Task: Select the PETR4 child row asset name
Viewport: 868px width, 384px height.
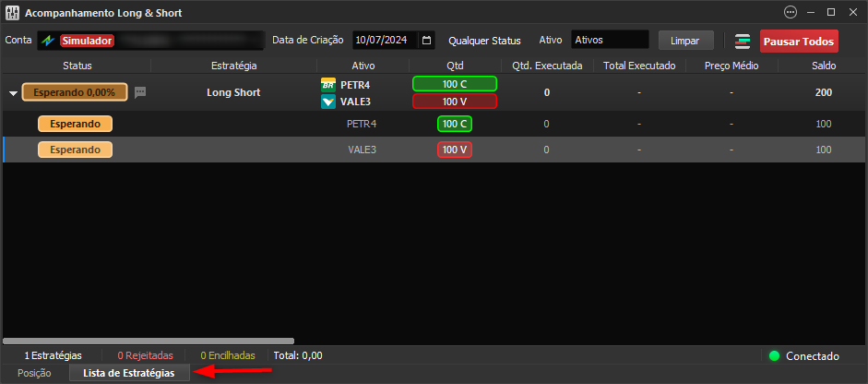Action: (362, 124)
